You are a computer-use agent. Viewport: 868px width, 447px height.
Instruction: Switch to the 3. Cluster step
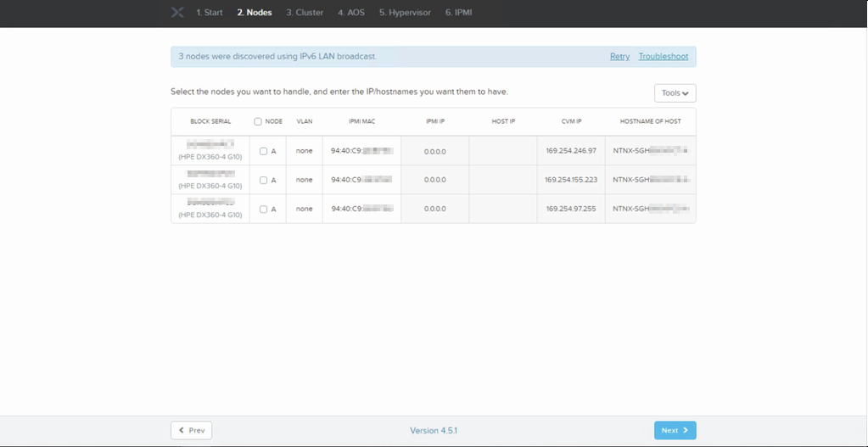pos(305,12)
